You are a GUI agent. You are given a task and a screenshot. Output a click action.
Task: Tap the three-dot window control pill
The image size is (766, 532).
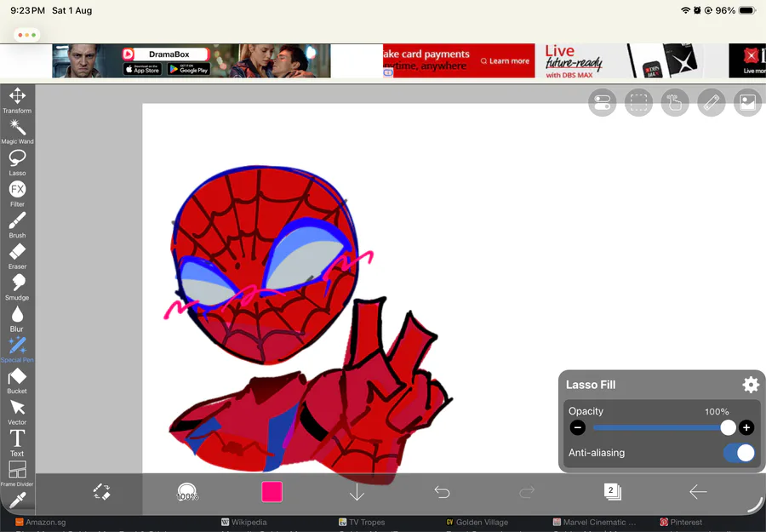click(27, 35)
